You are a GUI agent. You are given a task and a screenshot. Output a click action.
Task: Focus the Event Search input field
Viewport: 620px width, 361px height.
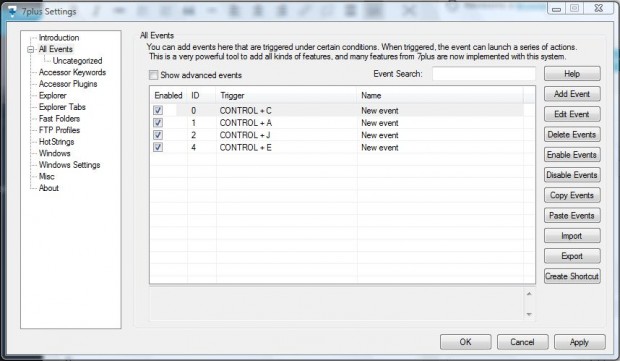pos(484,74)
